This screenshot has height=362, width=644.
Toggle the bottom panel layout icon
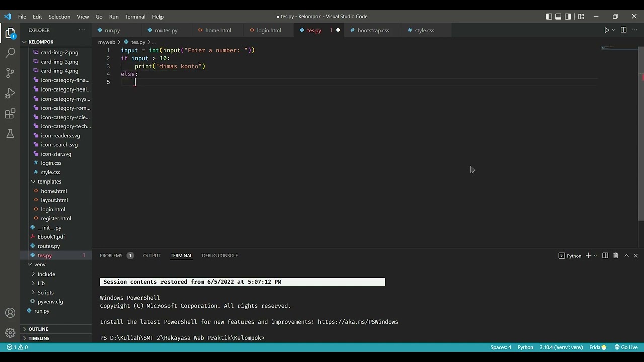pos(558,16)
